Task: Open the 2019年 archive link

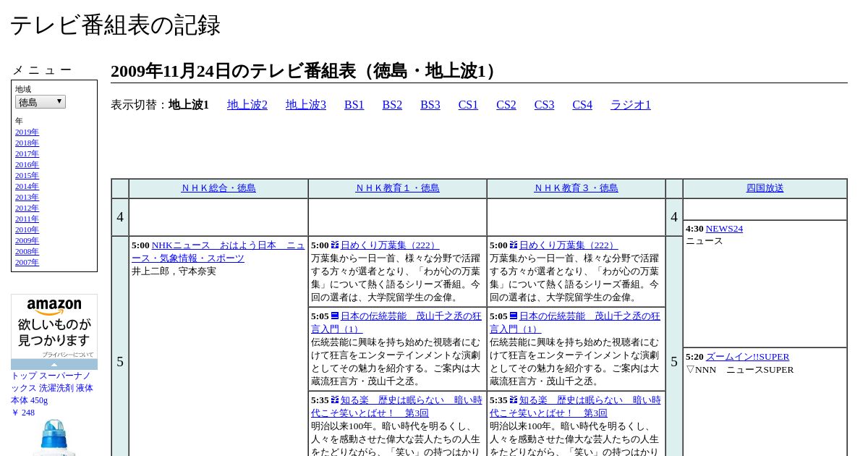Action: click(x=27, y=132)
